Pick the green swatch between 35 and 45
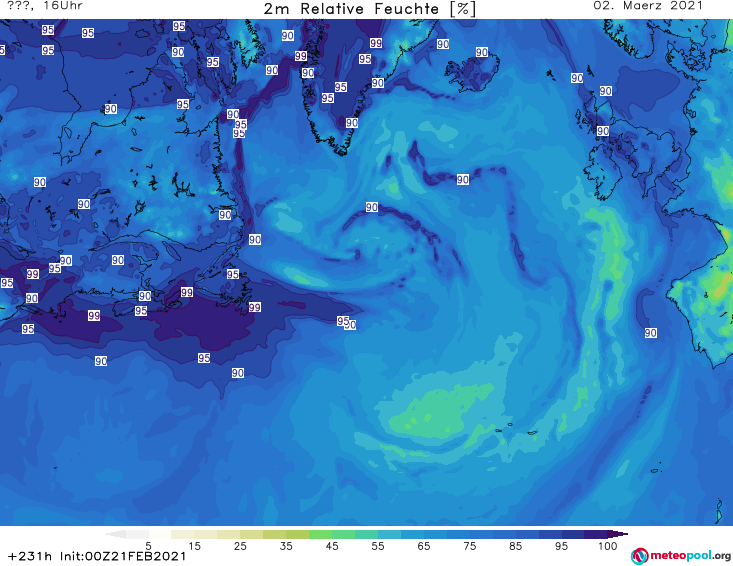This screenshot has height=566, width=733. 320,534
